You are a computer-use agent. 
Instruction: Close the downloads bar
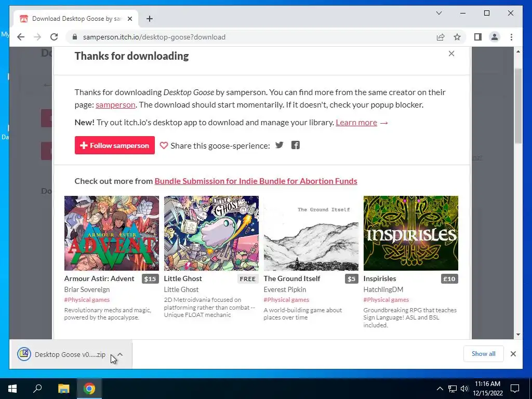pos(513,354)
